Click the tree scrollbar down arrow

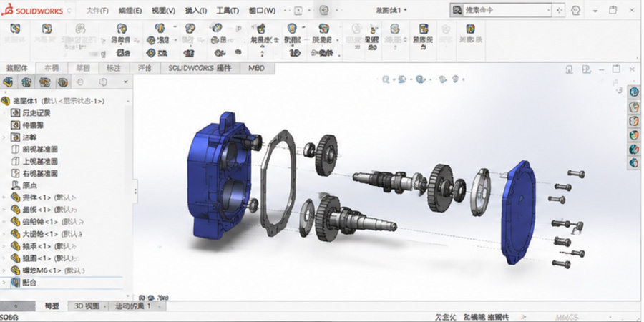pyautogui.click(x=128, y=296)
